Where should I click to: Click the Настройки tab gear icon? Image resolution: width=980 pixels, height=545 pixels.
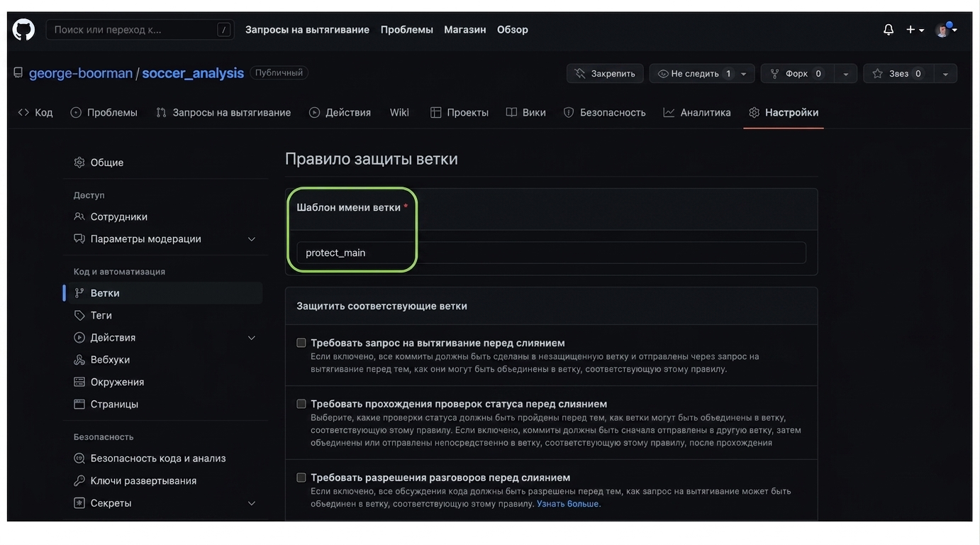754,112
